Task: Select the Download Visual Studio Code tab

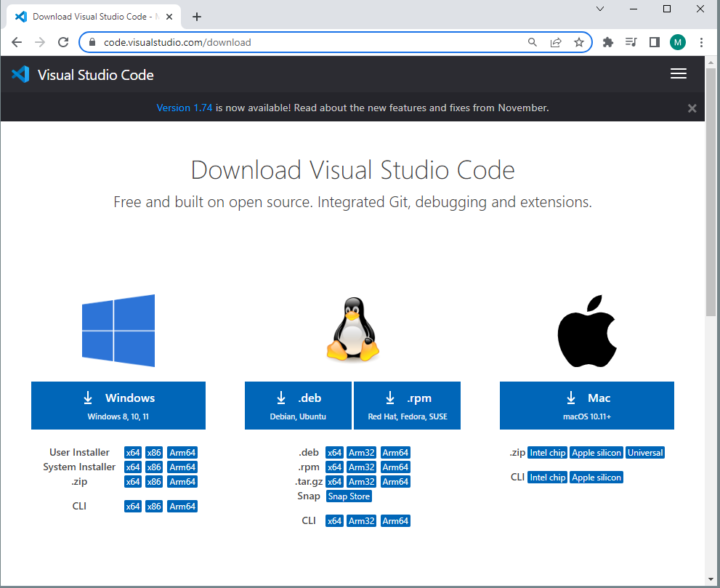Action: [x=94, y=17]
